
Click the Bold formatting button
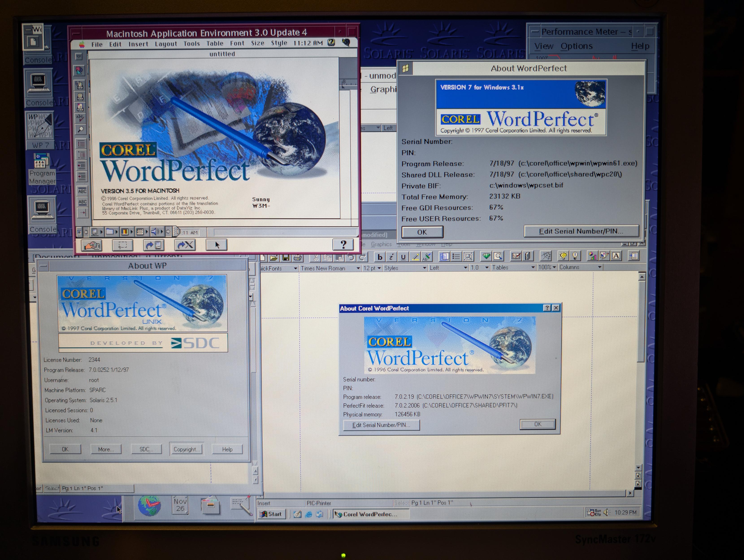coord(380,257)
